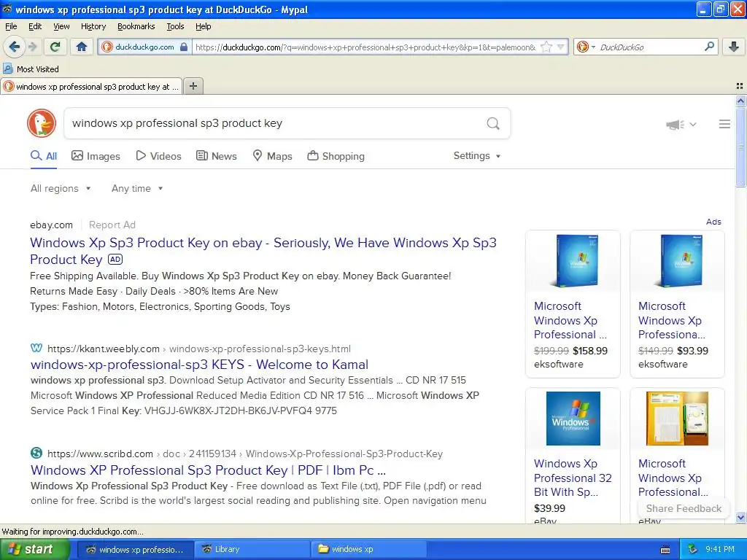Expand the Any time filter
The height and width of the screenshot is (560, 747).
pos(137,189)
